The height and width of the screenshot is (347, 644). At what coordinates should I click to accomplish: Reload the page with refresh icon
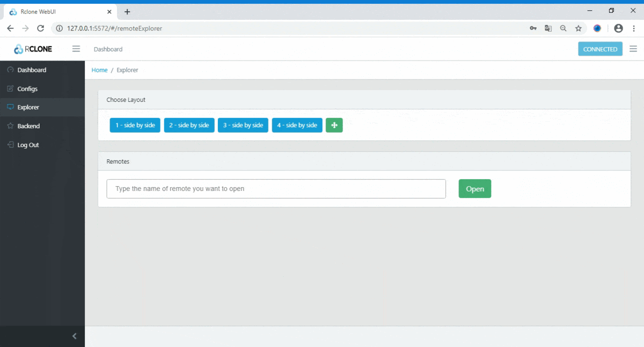point(40,28)
